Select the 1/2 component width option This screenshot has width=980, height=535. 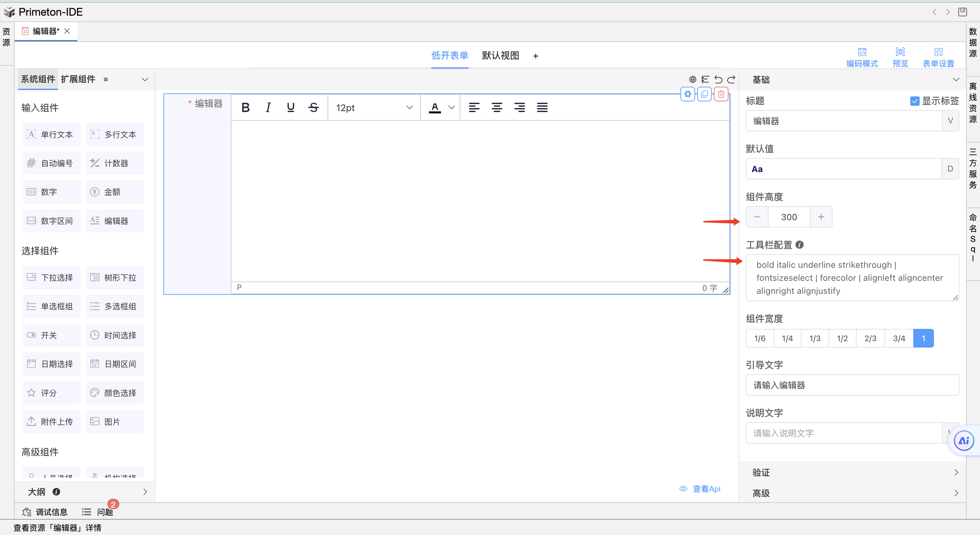tap(842, 338)
